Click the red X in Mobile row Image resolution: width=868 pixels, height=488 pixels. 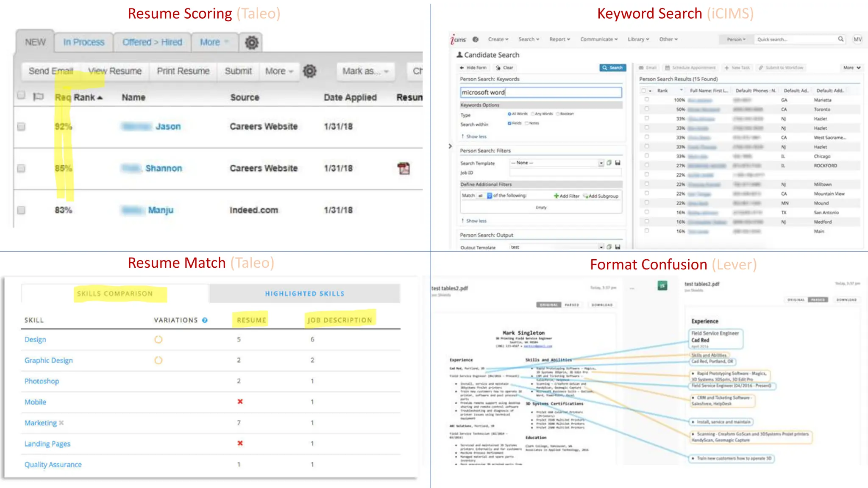click(x=240, y=401)
